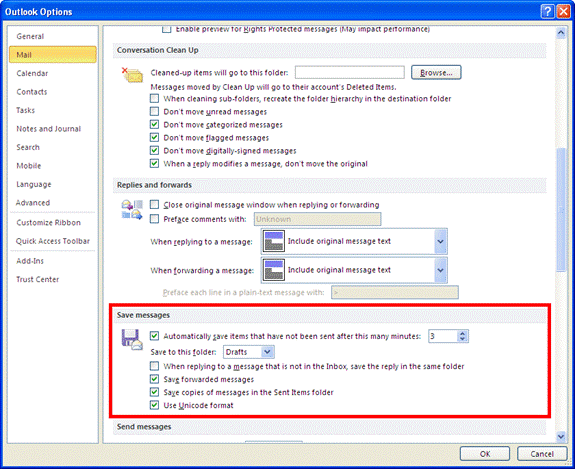The height and width of the screenshot is (469, 575).
Task: Click the Conversation Clean Up folder icon
Action: [x=132, y=75]
